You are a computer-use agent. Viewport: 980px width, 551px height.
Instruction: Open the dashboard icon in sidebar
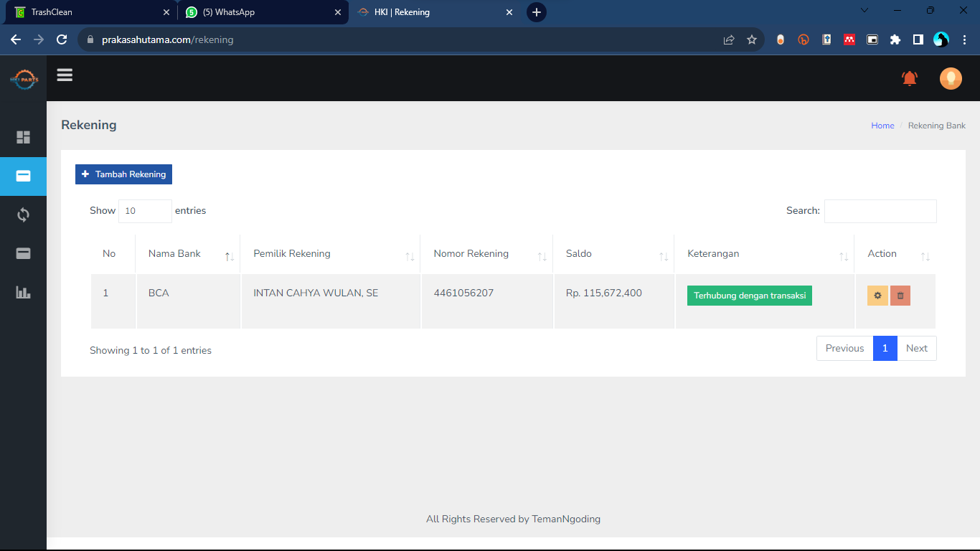23,137
